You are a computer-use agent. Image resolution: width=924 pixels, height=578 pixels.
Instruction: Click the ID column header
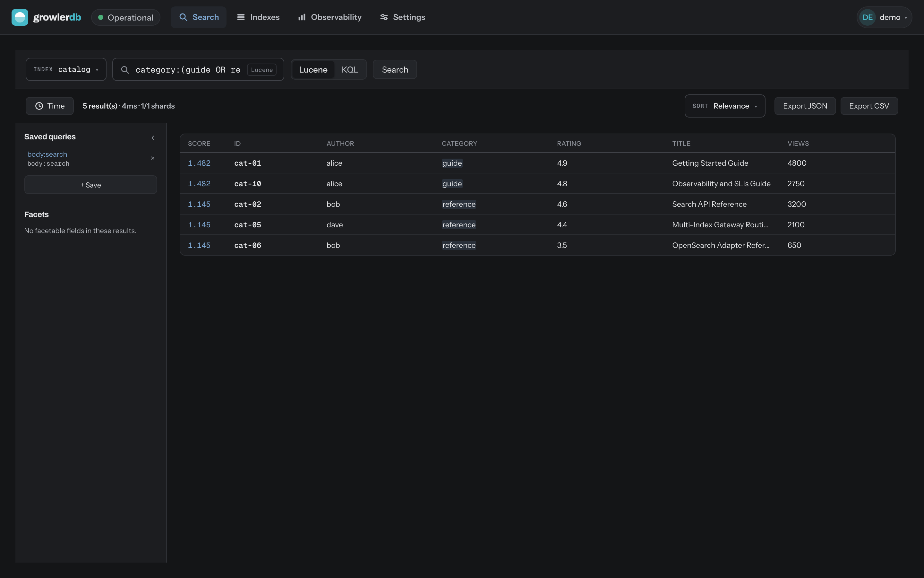237,143
